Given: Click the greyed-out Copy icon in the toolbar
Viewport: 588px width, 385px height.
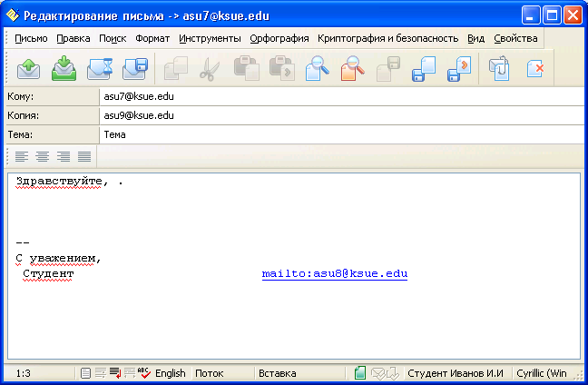Looking at the screenshot, I should (175, 69).
